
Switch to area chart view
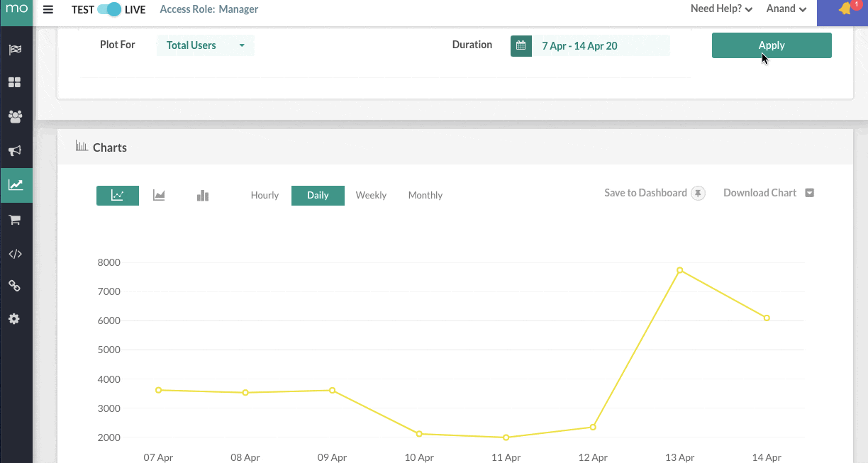tap(159, 195)
